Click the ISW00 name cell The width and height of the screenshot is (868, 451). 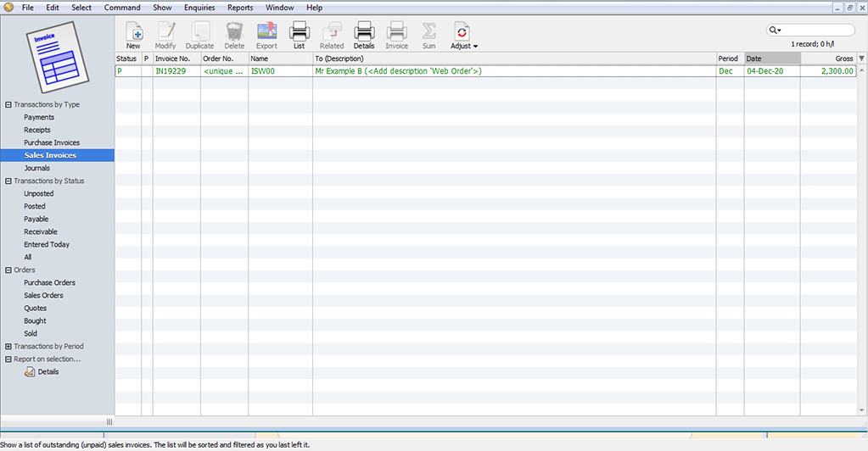coord(280,71)
